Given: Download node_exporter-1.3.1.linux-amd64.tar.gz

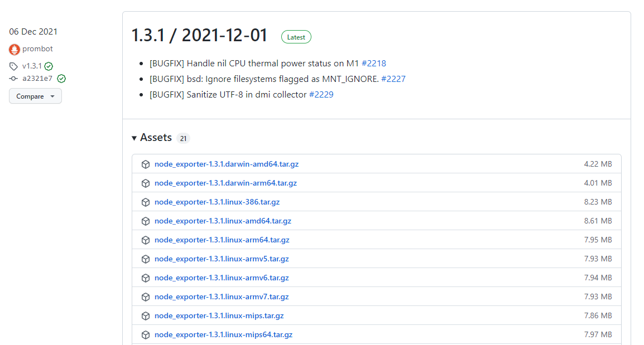Looking at the screenshot, I should [223, 221].
